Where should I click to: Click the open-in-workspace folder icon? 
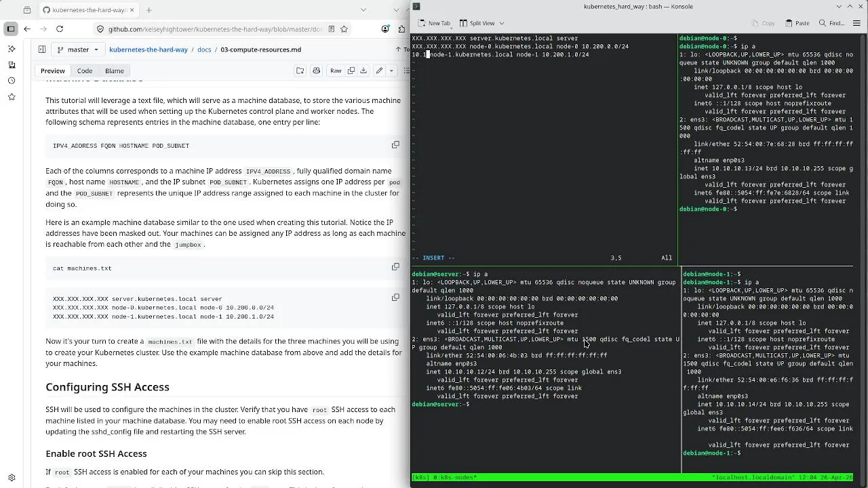pyautogui.click(x=300, y=70)
